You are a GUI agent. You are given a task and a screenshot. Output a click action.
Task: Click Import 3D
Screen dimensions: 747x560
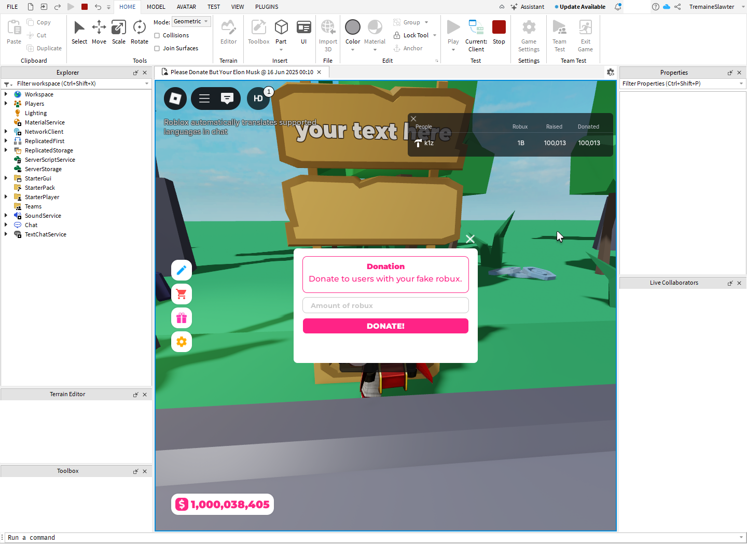click(x=328, y=35)
